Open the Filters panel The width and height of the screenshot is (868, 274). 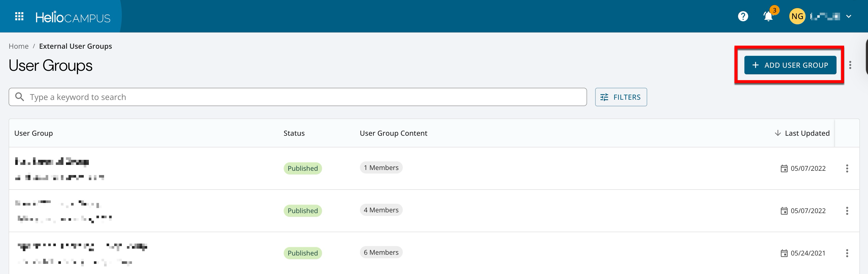tap(621, 97)
